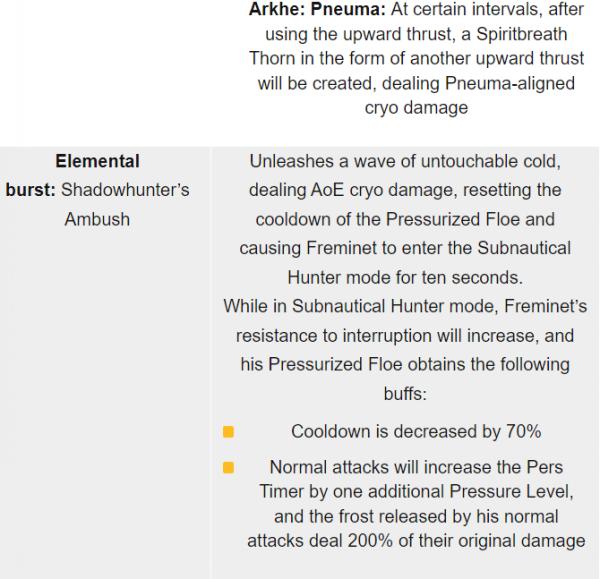The height and width of the screenshot is (579, 600).
Task: Click the yellow bullet beside Normal attacks
Action: click(x=228, y=467)
